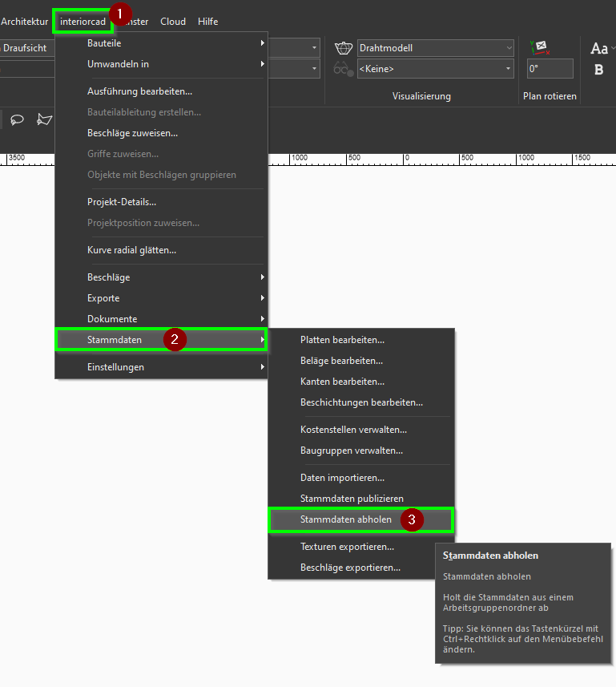The width and height of the screenshot is (616, 687).
Task: Choose Ausführung bearbeiten
Action: [161, 91]
